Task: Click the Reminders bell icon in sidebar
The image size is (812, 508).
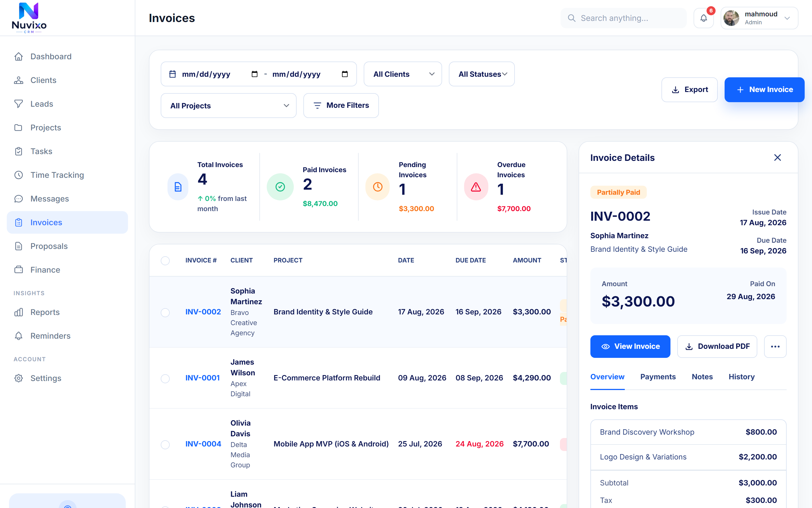Action: click(x=19, y=336)
